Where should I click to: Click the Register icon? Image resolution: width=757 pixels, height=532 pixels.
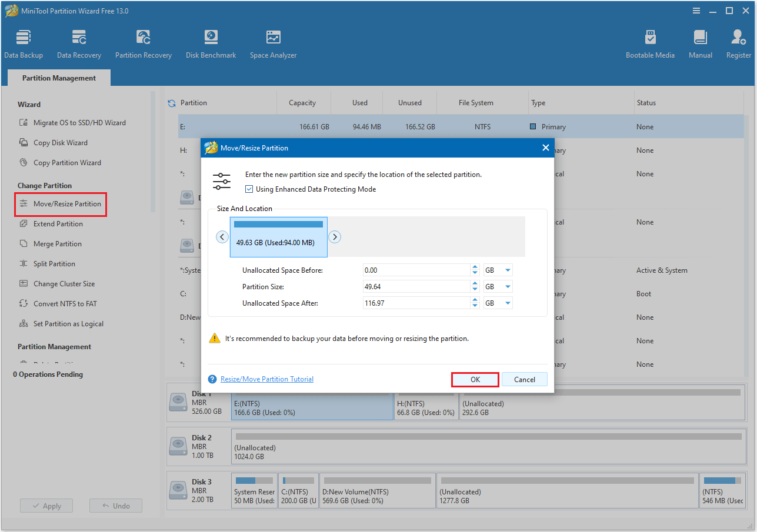click(x=738, y=42)
